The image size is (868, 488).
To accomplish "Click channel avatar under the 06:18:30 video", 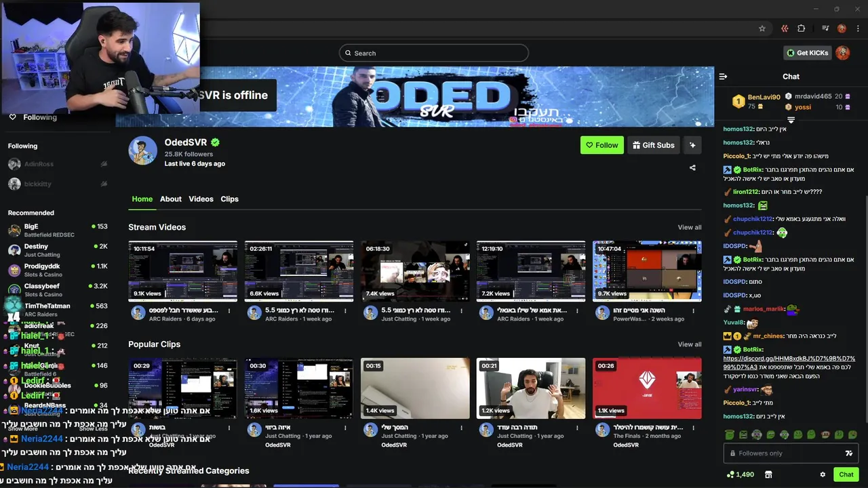I will point(370,312).
